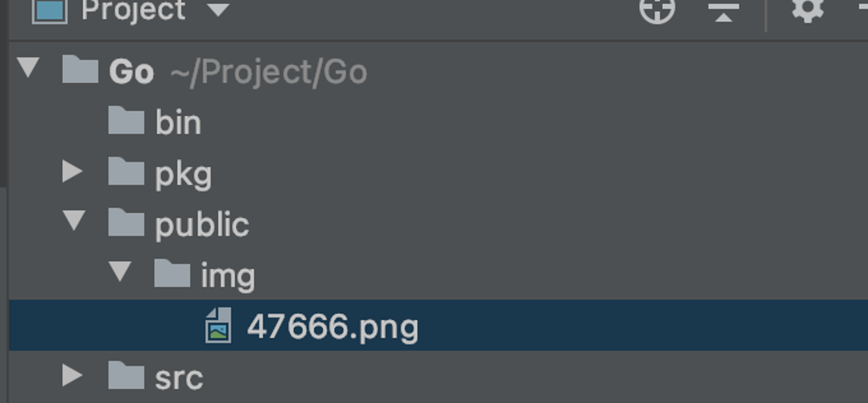
Task: Click the bin folder icon
Action: point(126,120)
